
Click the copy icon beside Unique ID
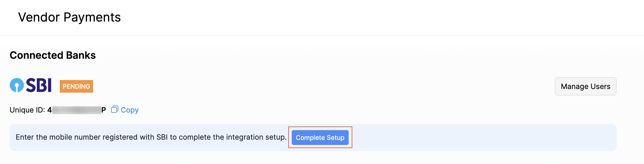pos(114,109)
